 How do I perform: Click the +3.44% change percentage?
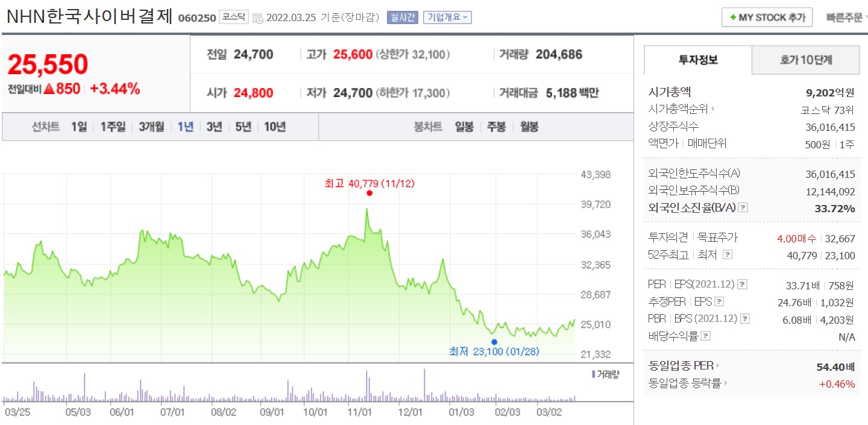pyautogui.click(x=115, y=89)
